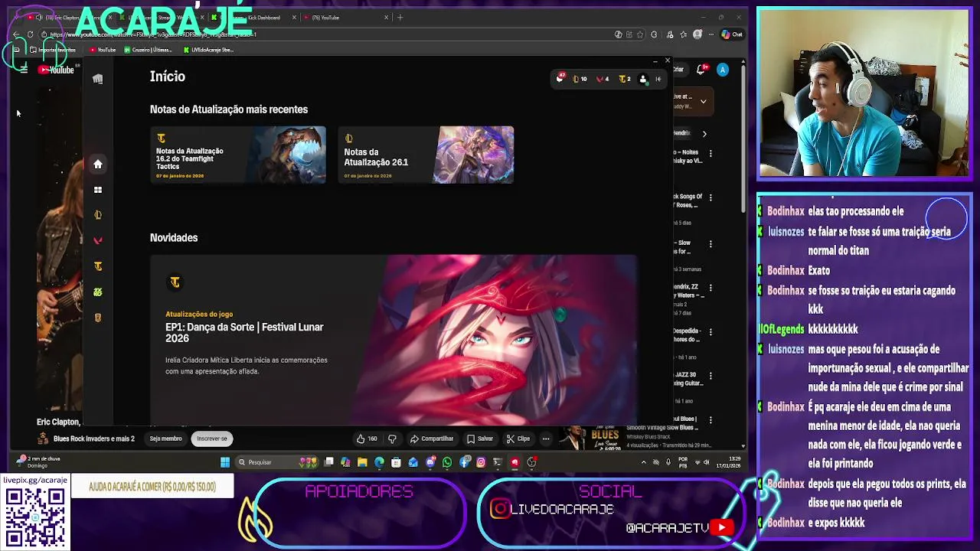Click Salvar to save the video
The image size is (980, 551).
(x=480, y=439)
